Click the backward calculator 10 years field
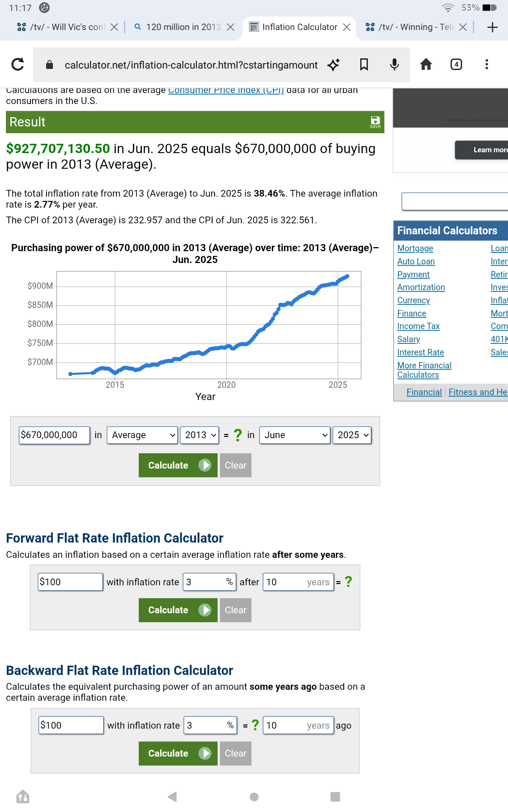This screenshot has width=508, height=812. 298,725
